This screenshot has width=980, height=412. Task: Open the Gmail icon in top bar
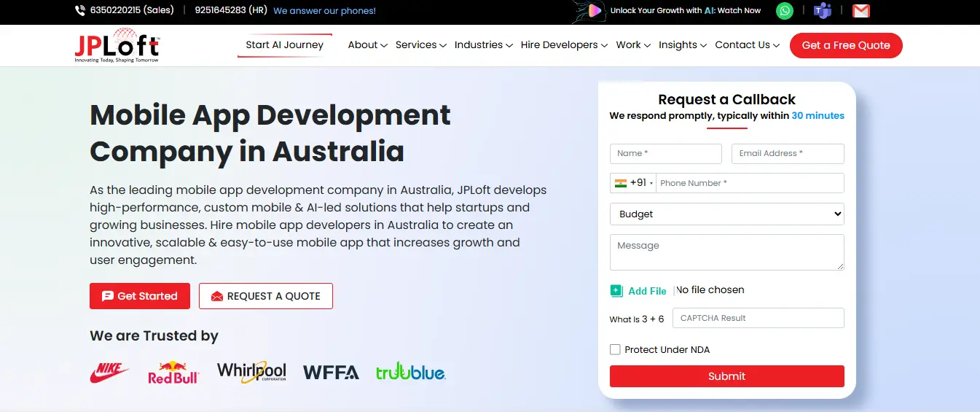click(x=861, y=11)
